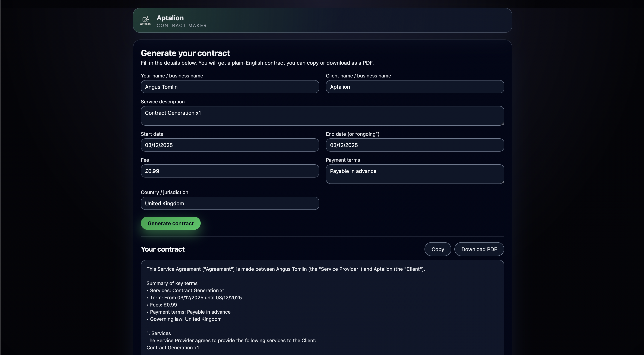
Task: Select the Client name field showing Aptalion
Action: click(415, 87)
